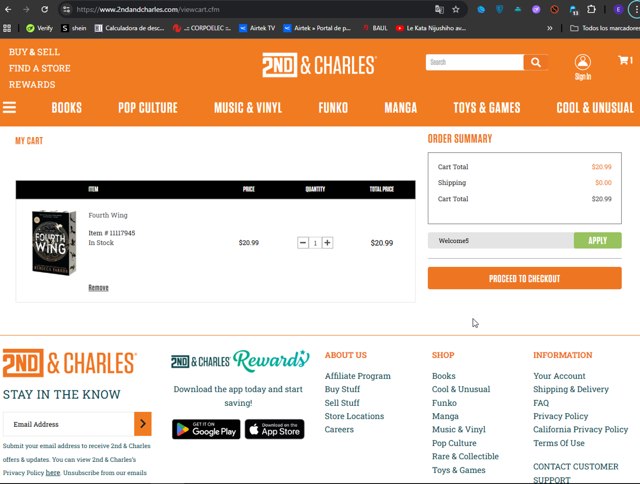Open the apps grid in bookmarks bar
640x484 pixels.
(7, 28)
